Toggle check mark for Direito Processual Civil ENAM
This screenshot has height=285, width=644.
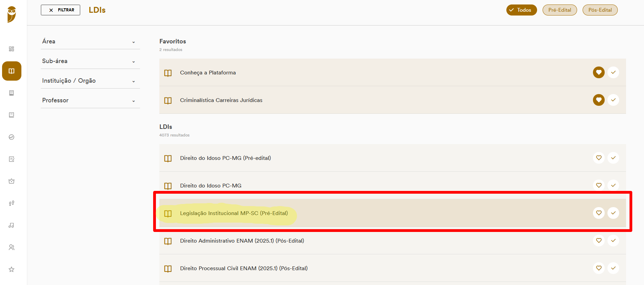click(x=613, y=268)
